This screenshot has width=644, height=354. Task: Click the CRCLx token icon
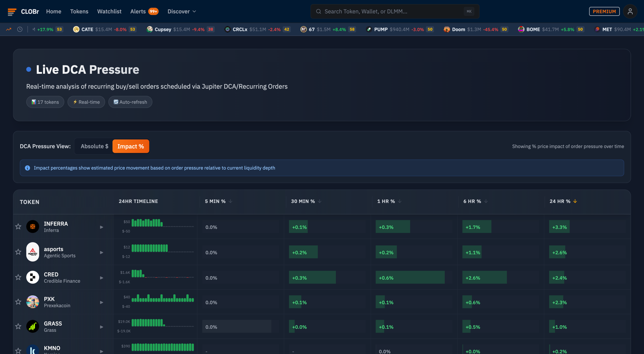point(227,29)
